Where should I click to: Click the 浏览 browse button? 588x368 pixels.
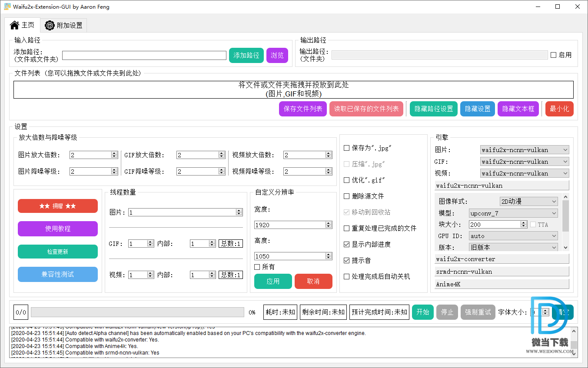coord(277,55)
